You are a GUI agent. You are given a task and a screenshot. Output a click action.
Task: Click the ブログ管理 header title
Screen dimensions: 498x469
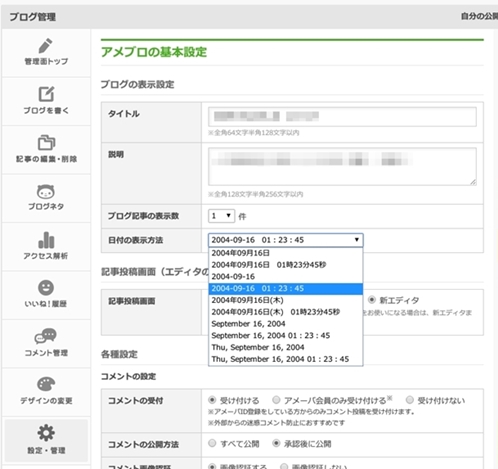(33, 17)
